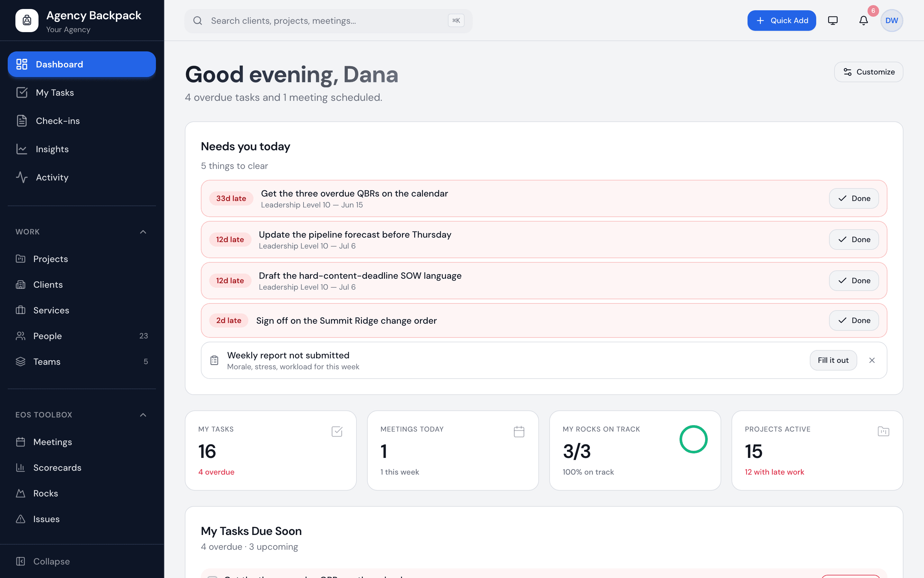Click '4 overdue' in My Tasks card
Image resolution: width=924 pixels, height=578 pixels.
[x=216, y=472]
